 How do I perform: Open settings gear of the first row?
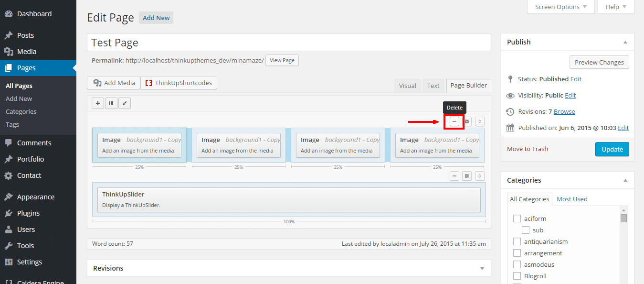(467, 121)
